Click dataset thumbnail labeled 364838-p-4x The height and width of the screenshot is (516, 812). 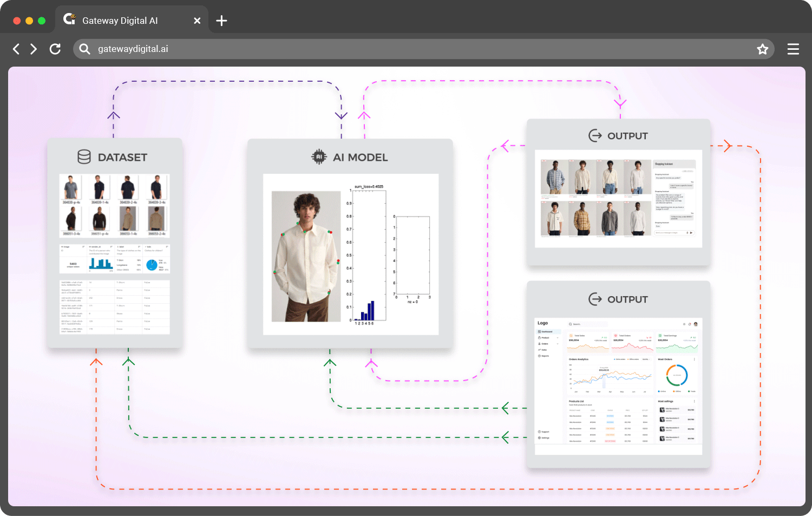tap(71, 188)
